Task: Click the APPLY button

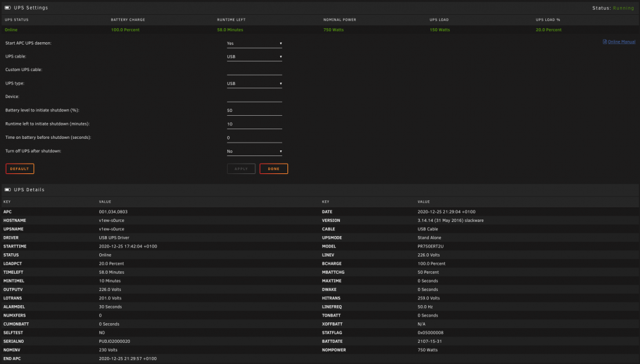Action: point(241,168)
